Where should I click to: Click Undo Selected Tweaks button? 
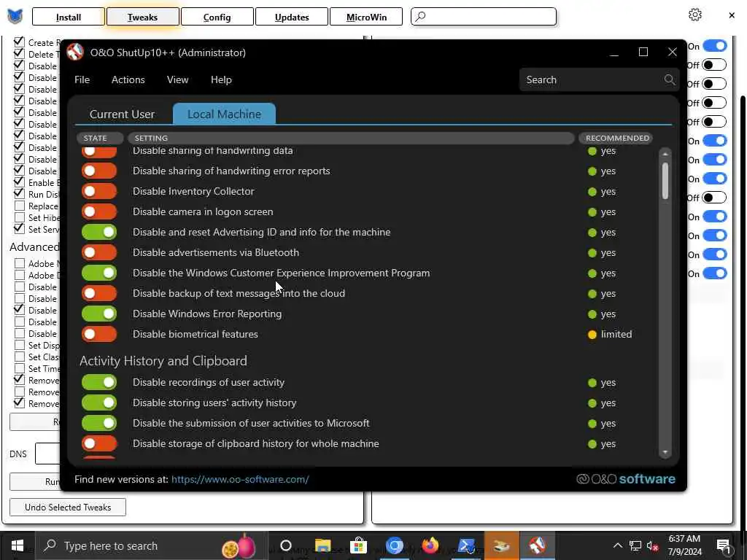click(x=68, y=507)
